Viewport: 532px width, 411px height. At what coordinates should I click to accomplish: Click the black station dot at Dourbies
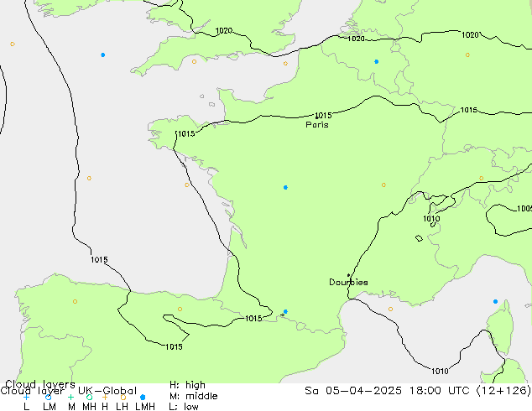tap(348, 275)
